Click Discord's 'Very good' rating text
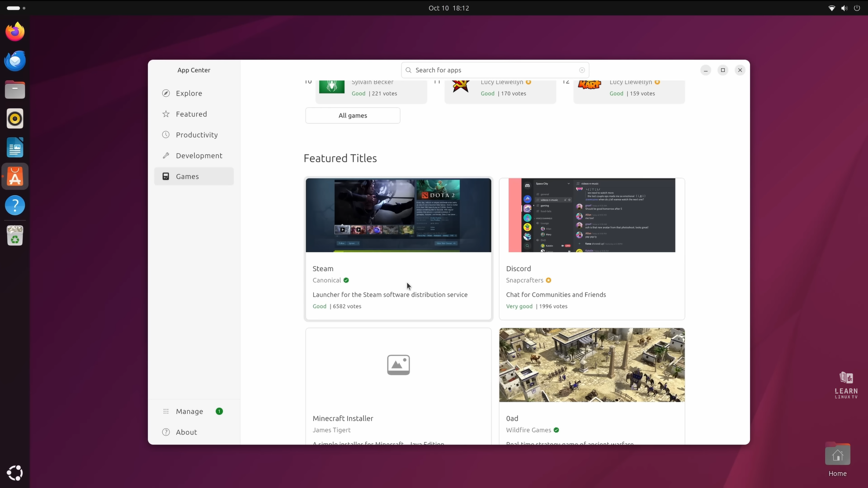The image size is (868, 488). click(519, 306)
